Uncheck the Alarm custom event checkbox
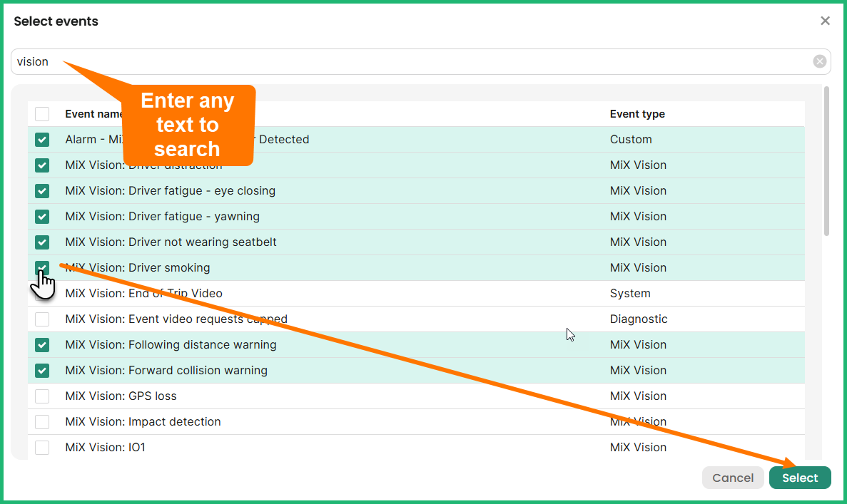This screenshot has width=847, height=504. pyautogui.click(x=42, y=140)
